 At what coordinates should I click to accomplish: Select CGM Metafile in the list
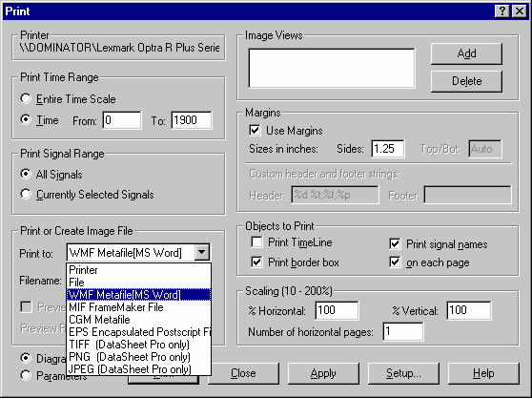[139, 320]
